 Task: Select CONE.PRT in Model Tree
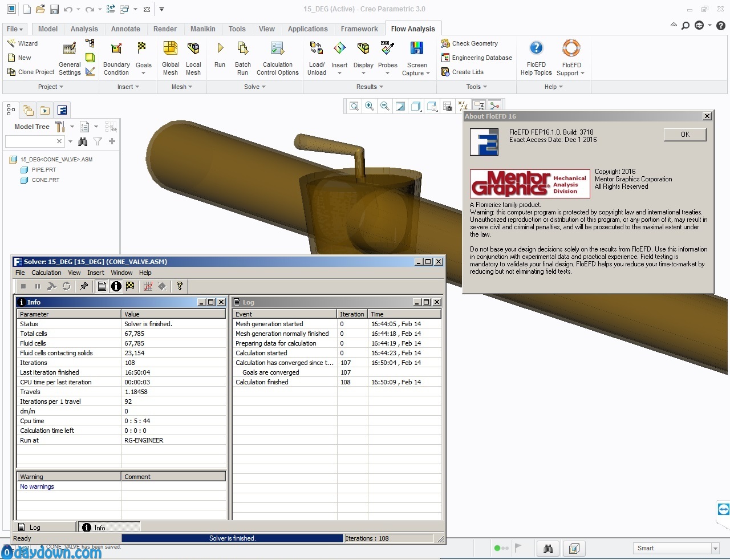point(40,180)
